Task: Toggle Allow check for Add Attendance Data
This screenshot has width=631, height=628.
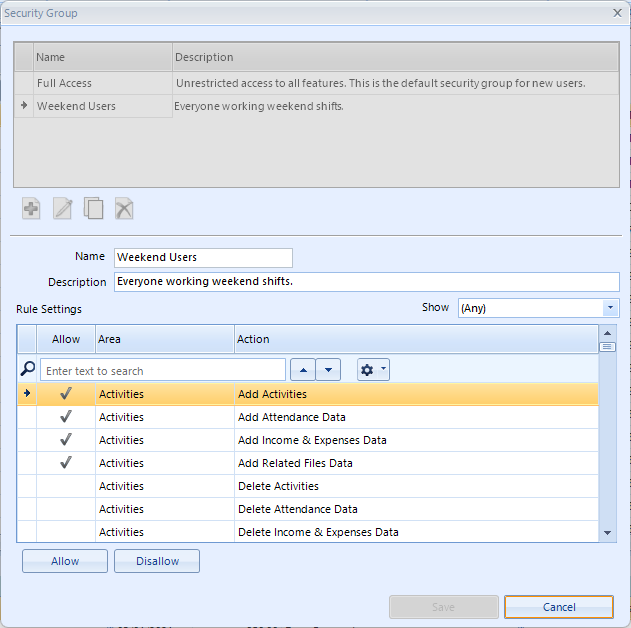Action: 66,417
